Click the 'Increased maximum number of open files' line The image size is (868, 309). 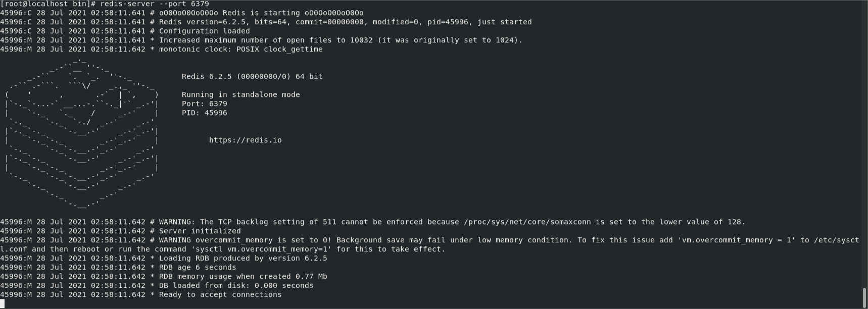click(x=262, y=40)
